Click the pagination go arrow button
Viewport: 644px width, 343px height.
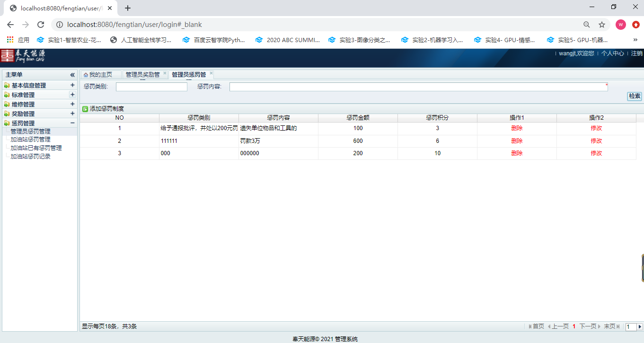coord(640,326)
